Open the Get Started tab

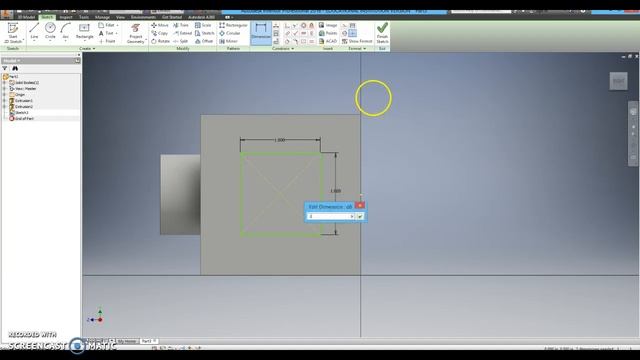[172, 17]
